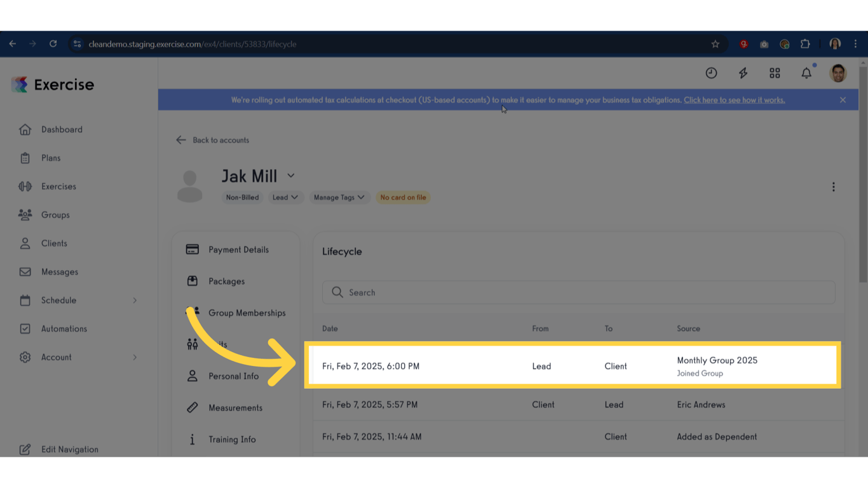Open the history clock icon in header

[711, 73]
